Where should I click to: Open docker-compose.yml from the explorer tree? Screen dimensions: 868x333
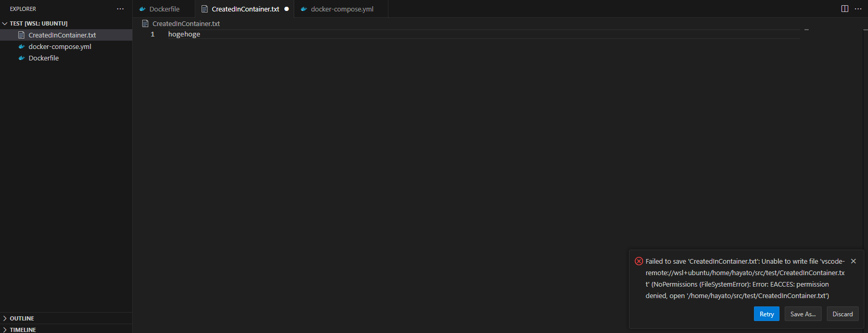pyautogui.click(x=66, y=46)
